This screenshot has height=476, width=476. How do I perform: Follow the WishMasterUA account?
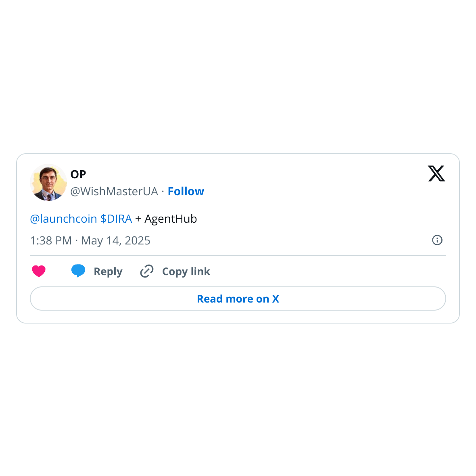(x=186, y=191)
